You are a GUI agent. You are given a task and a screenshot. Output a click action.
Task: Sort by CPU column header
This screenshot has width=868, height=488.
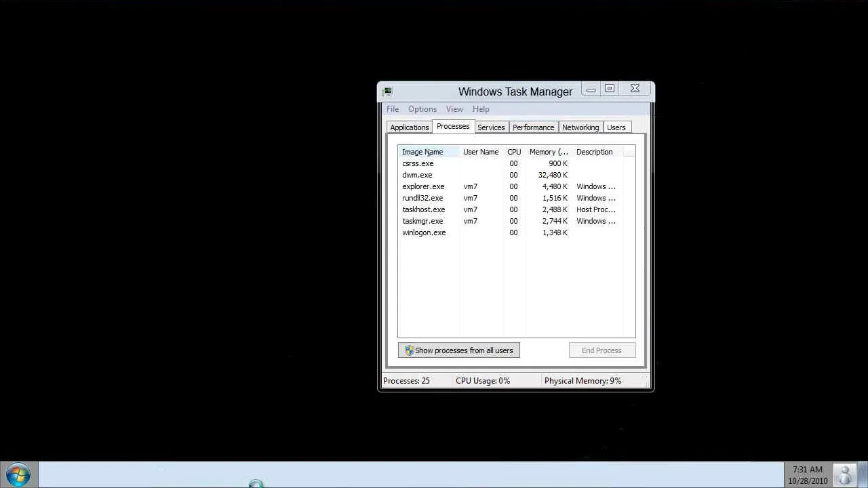pyautogui.click(x=514, y=152)
